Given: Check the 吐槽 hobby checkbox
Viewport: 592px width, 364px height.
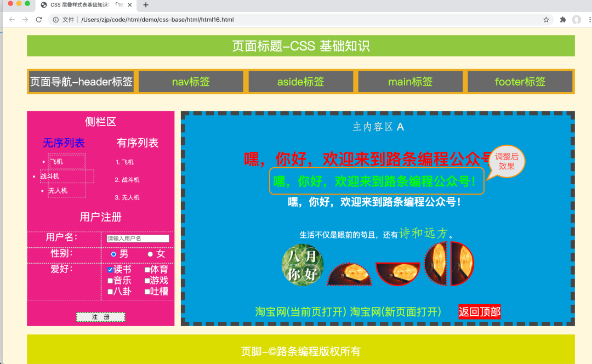Looking at the screenshot, I should (147, 292).
